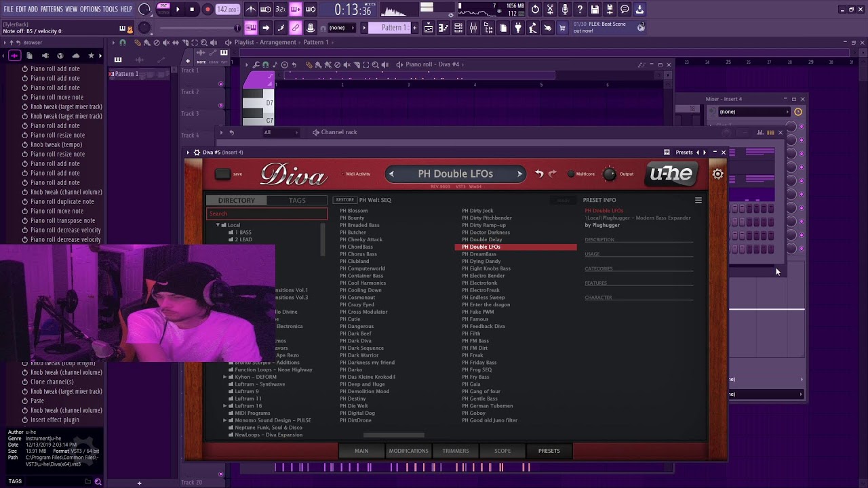Toggle Diva's Multicore button
The image size is (868, 488).
pos(571,174)
